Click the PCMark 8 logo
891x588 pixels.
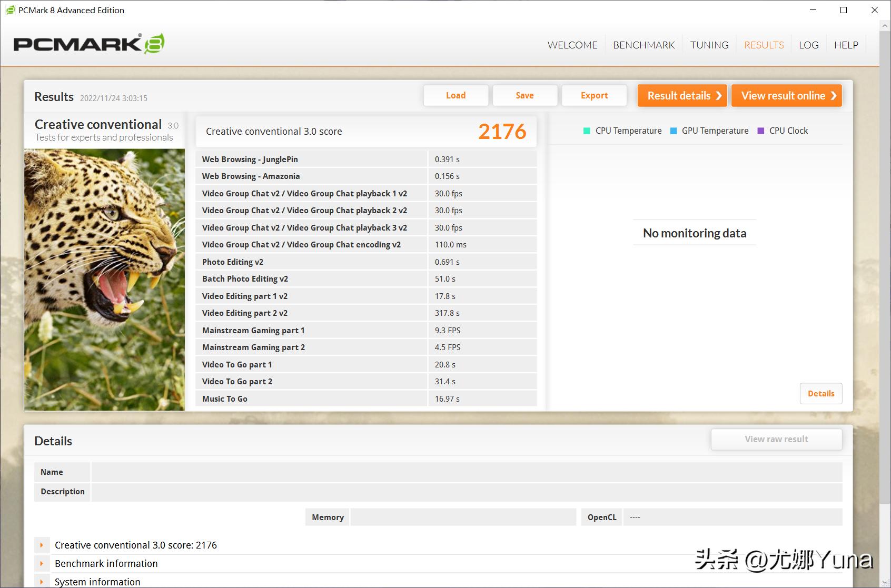(x=89, y=44)
